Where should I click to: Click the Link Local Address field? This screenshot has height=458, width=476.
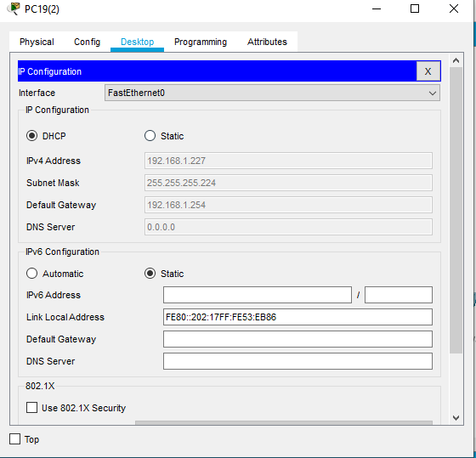coord(297,317)
